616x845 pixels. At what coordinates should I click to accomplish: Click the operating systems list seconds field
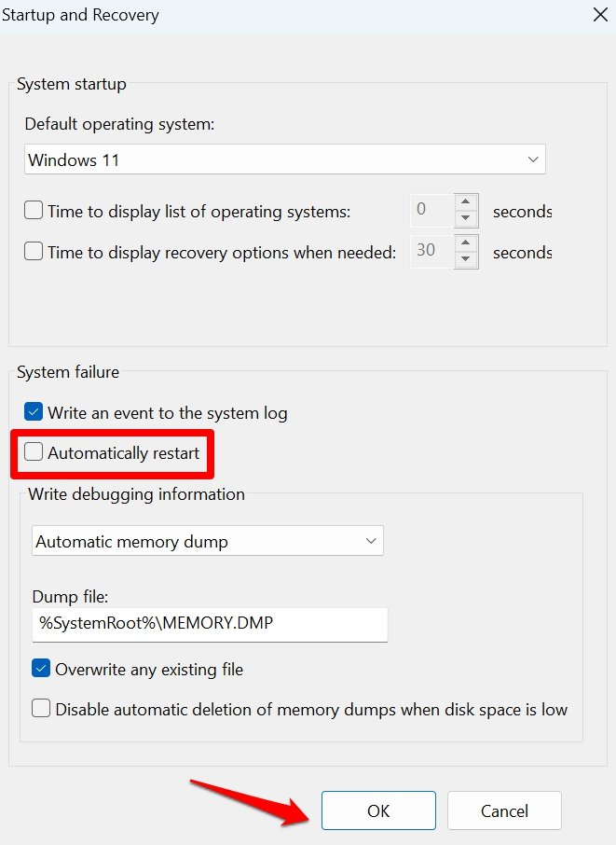click(x=431, y=211)
